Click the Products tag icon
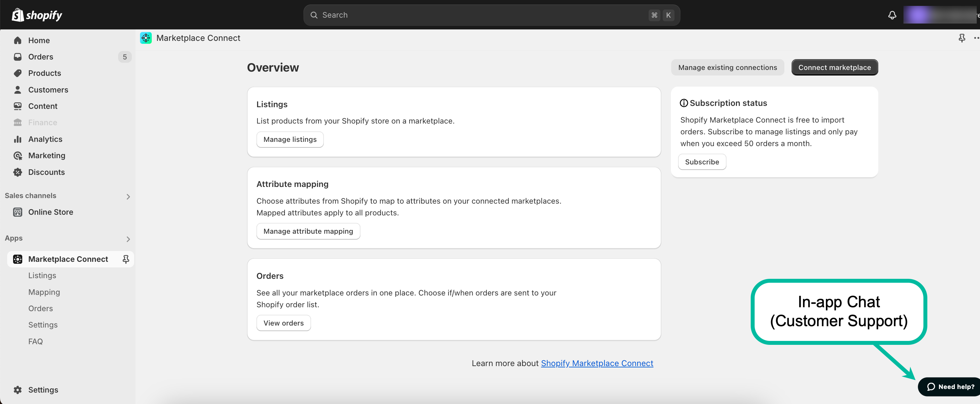Image resolution: width=980 pixels, height=404 pixels. point(18,73)
